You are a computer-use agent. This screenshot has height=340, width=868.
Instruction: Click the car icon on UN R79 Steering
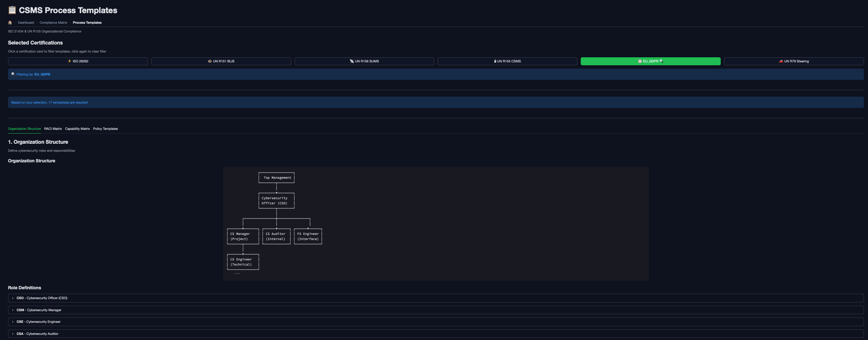tap(781, 61)
